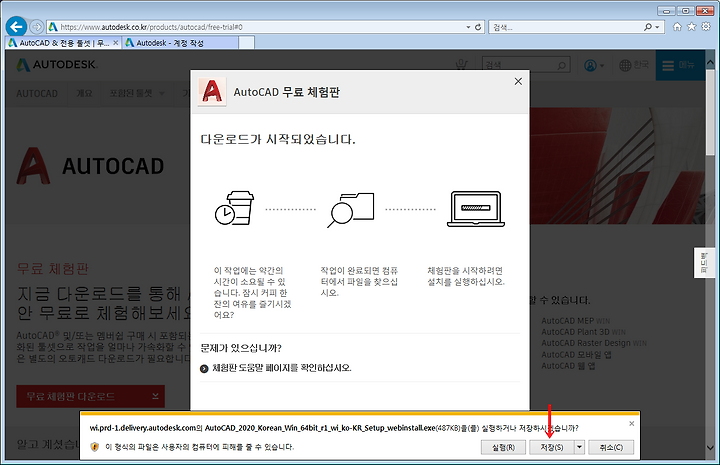Screen dimensions: 720x465
Task: Open Favorites star icon
Action: 692,27
